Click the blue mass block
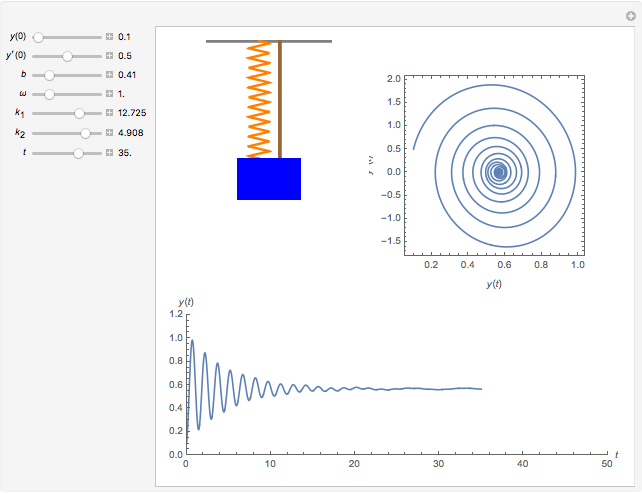Image resolution: width=642 pixels, height=494 pixels. pos(269,179)
